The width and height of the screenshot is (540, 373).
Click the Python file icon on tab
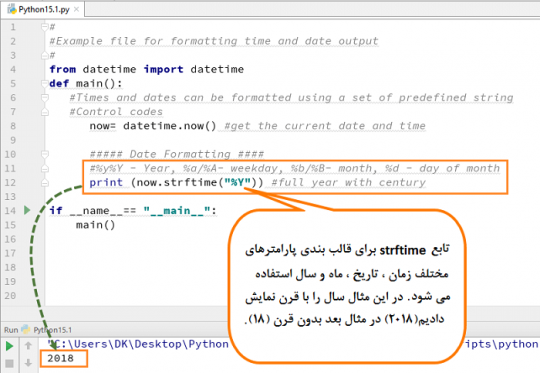coord(12,9)
